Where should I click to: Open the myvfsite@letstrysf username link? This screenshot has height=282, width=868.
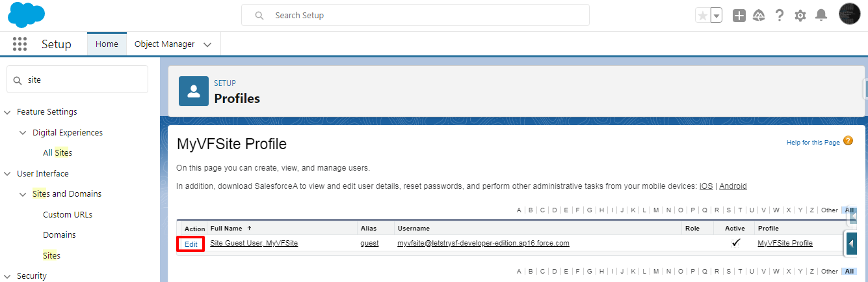[483, 243]
